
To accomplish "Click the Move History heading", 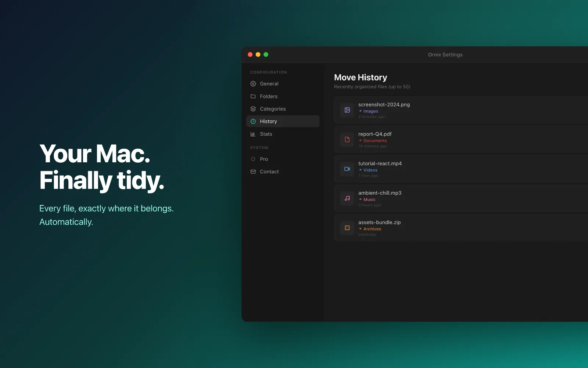I will click(361, 77).
